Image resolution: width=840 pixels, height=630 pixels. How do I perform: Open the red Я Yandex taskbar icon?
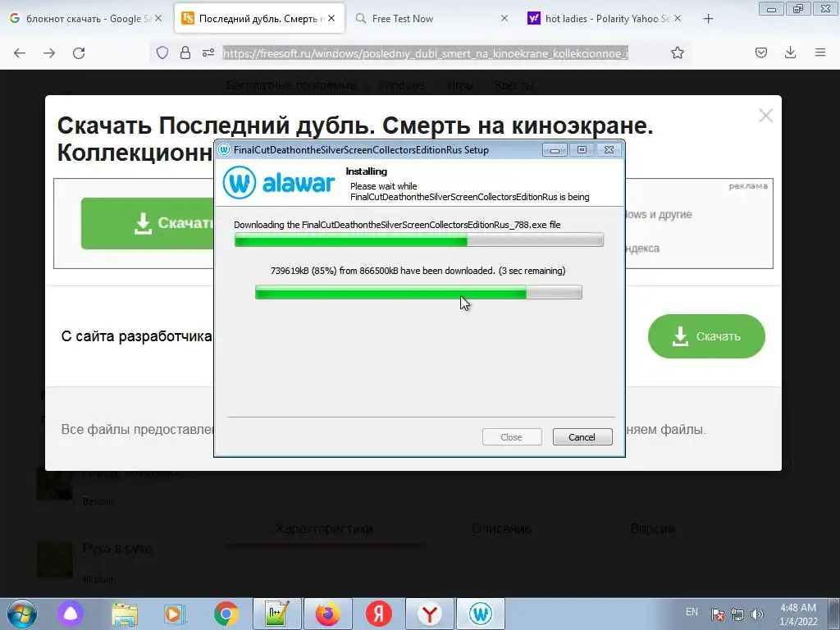tap(379, 614)
